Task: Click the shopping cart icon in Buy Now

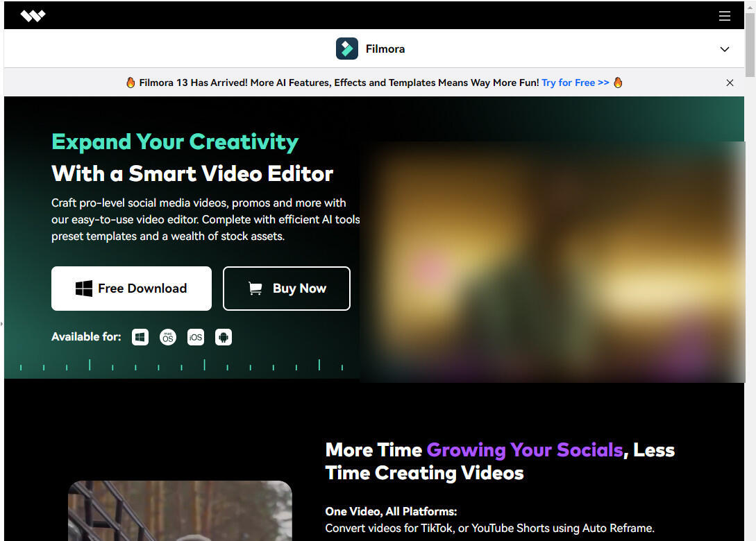Action: pyautogui.click(x=255, y=289)
